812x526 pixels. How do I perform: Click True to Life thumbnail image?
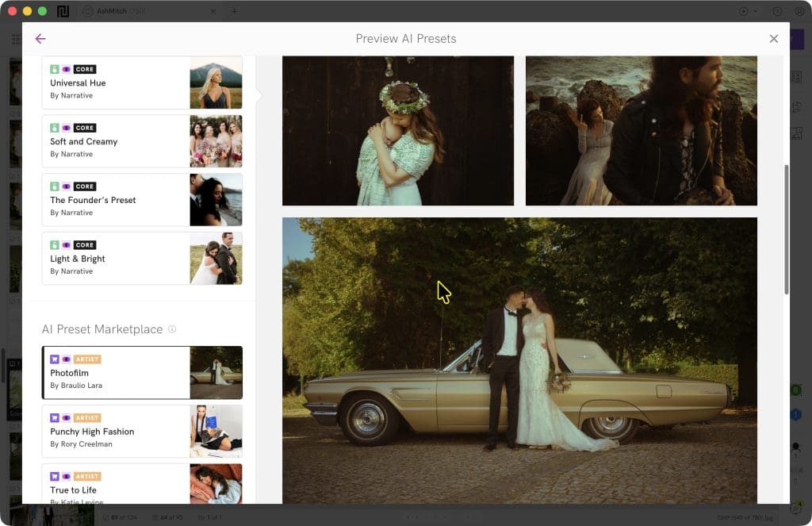pos(216,484)
